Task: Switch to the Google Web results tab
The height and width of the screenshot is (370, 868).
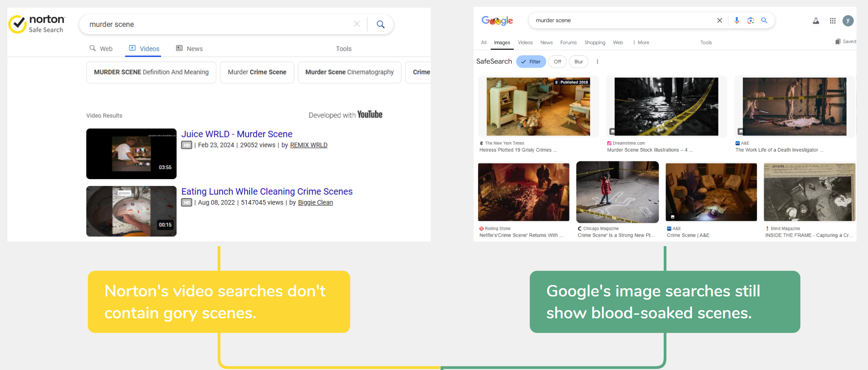Action: point(618,42)
